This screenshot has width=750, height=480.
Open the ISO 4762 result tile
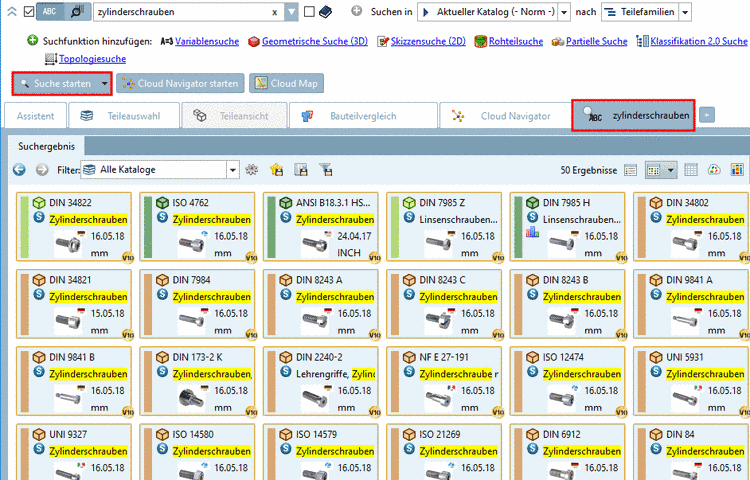(x=198, y=227)
